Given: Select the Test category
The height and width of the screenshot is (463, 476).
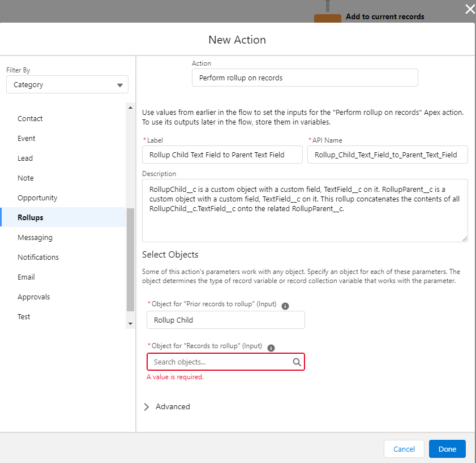Looking at the screenshot, I should pos(24,316).
